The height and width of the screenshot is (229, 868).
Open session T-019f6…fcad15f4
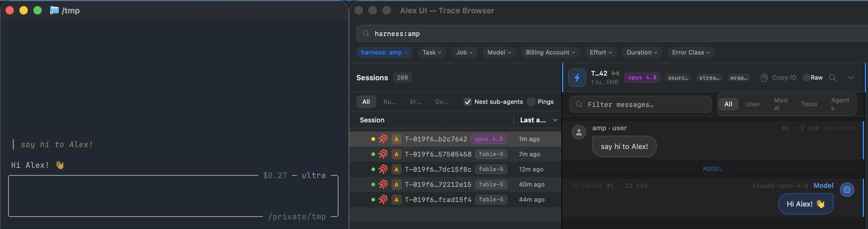(x=455, y=200)
